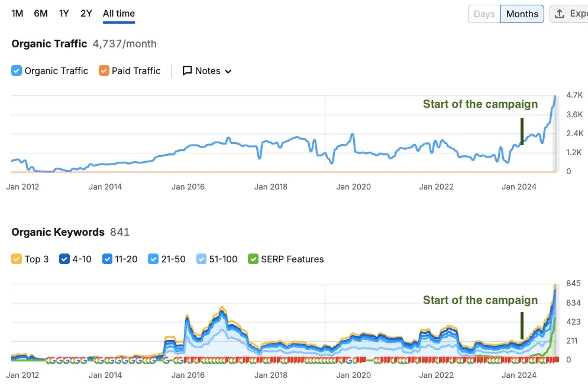Toggle the Organic Traffic checkbox
The height and width of the screenshot is (385, 588).
(x=17, y=70)
